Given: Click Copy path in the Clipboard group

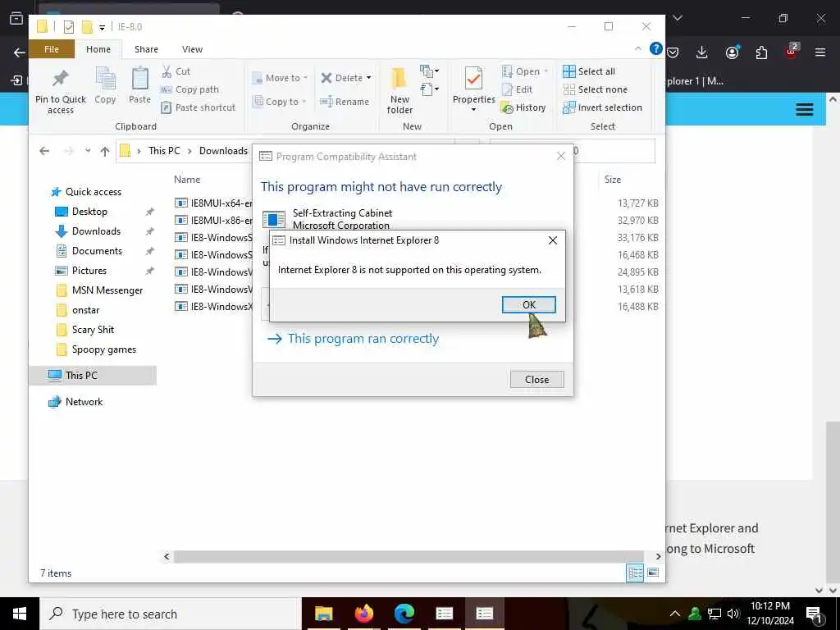Looking at the screenshot, I should (x=190, y=89).
